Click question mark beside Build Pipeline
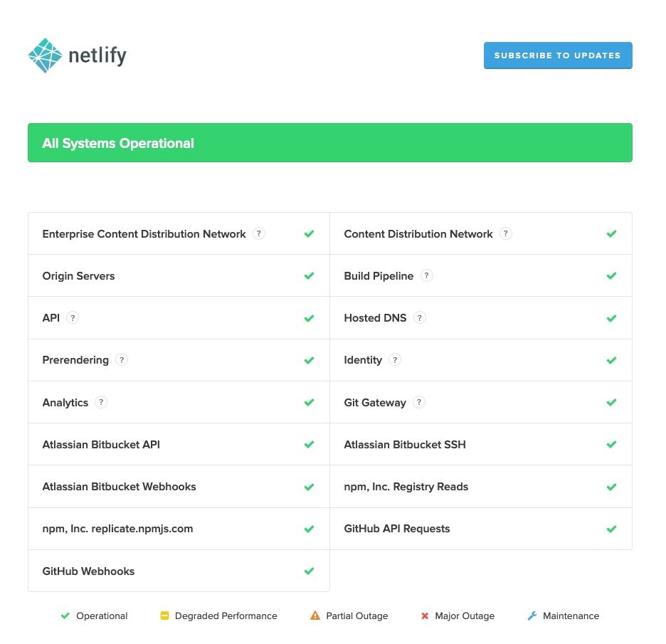Image resolution: width=666 pixels, height=644 pixels. 426,275
